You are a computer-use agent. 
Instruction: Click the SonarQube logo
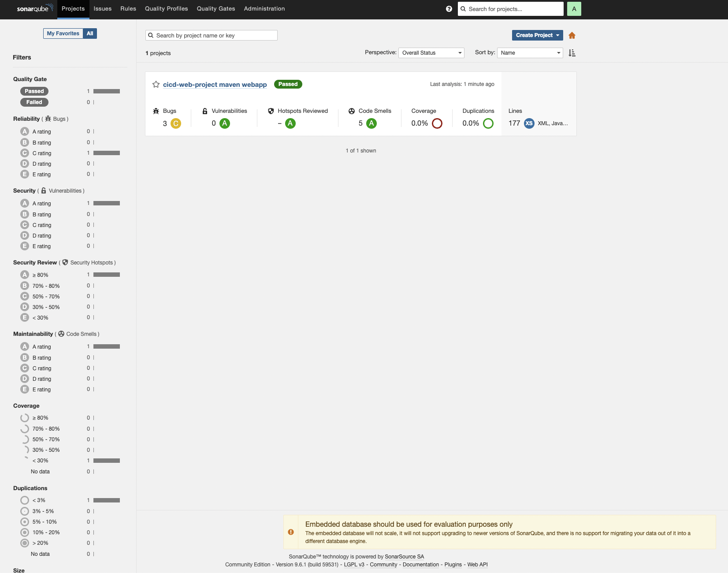point(35,8)
